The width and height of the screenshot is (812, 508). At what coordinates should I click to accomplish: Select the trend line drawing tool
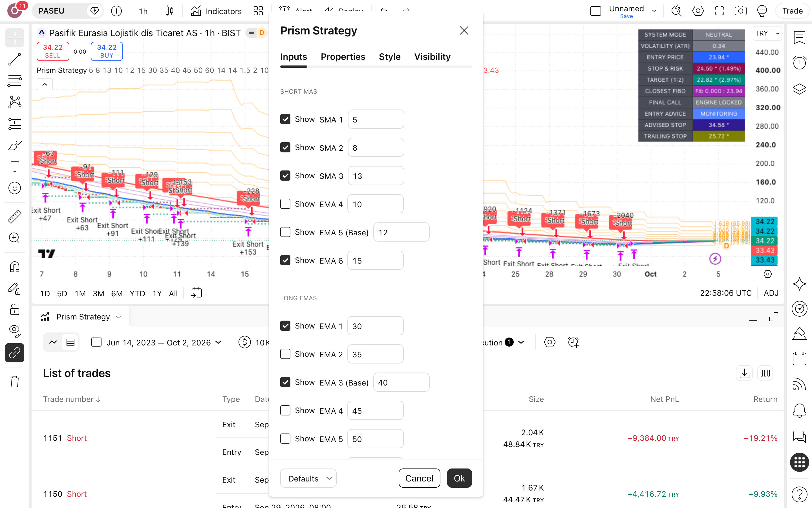[x=14, y=59]
